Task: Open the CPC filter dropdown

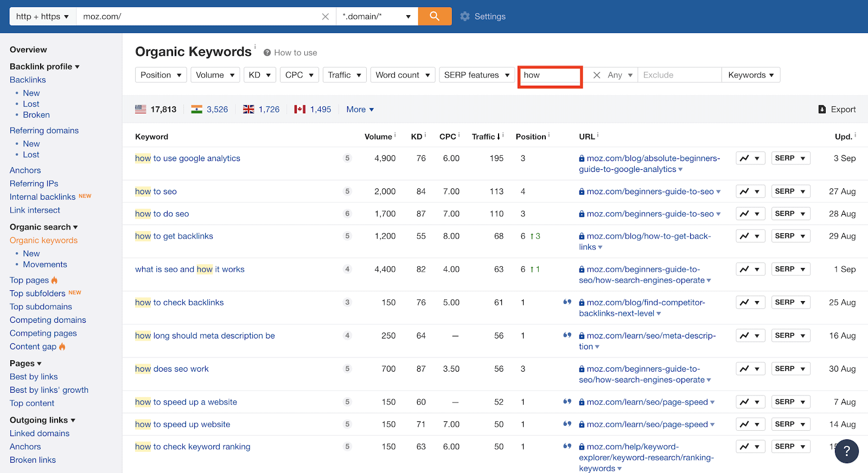Action: click(299, 75)
